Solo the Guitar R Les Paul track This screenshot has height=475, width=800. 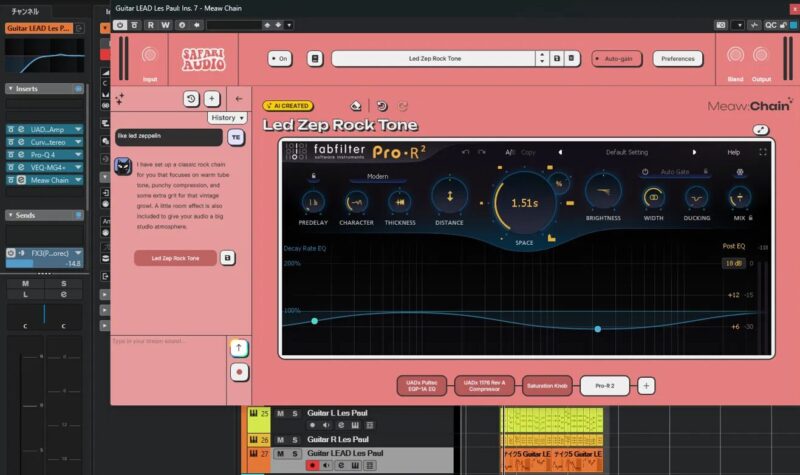pyautogui.click(x=295, y=440)
